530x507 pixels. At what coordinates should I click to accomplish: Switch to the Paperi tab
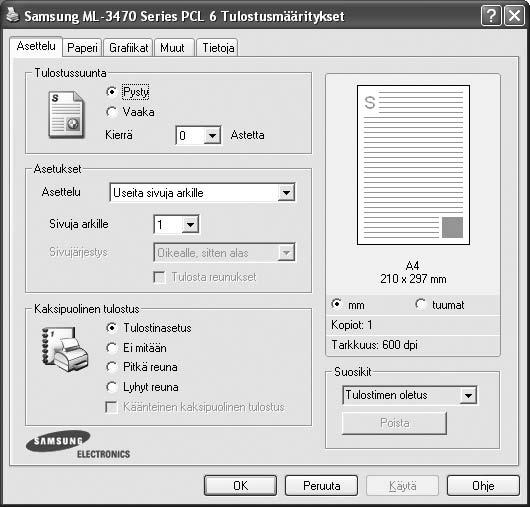(82, 48)
